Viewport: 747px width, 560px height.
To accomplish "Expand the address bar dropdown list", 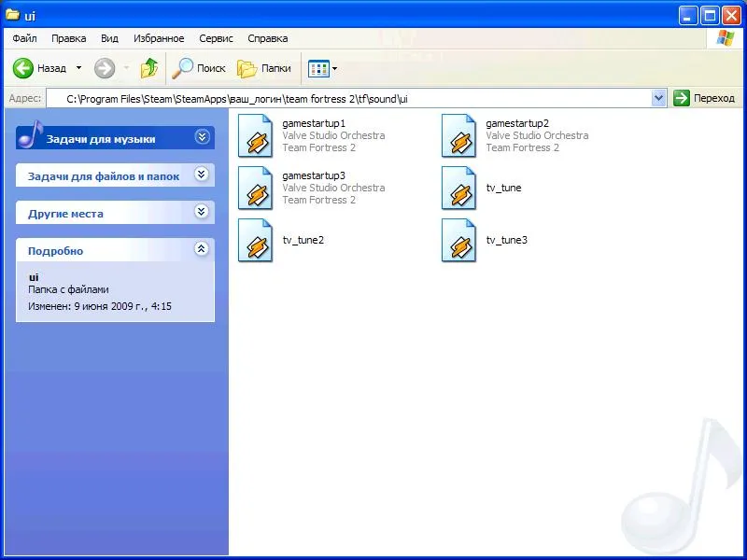I will click(x=658, y=98).
